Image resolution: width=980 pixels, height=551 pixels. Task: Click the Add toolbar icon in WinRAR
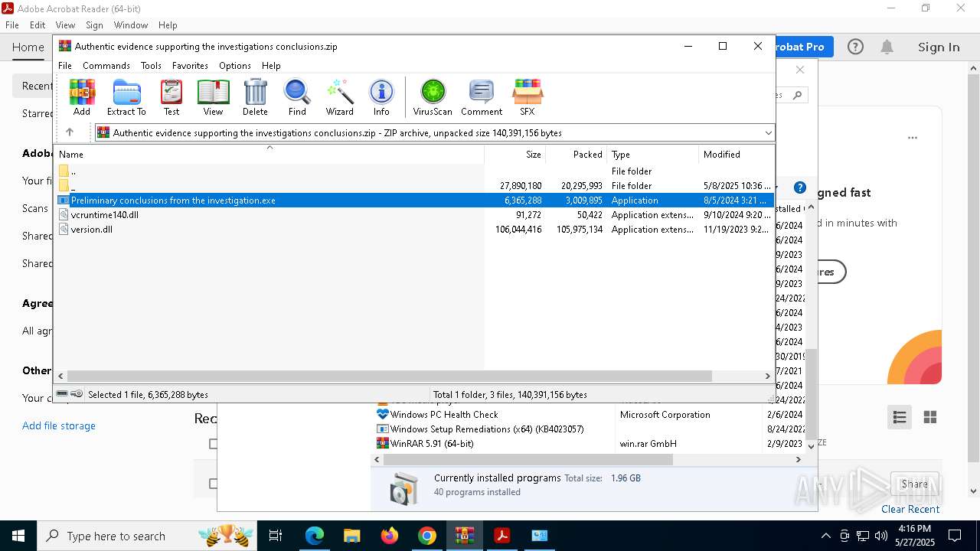point(82,97)
